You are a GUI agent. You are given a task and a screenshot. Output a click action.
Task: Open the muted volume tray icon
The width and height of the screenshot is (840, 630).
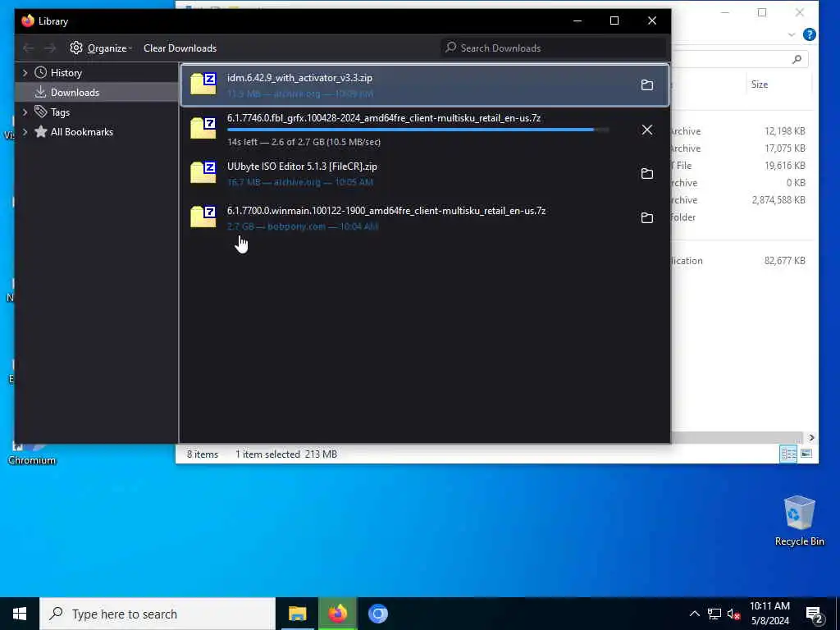733,614
